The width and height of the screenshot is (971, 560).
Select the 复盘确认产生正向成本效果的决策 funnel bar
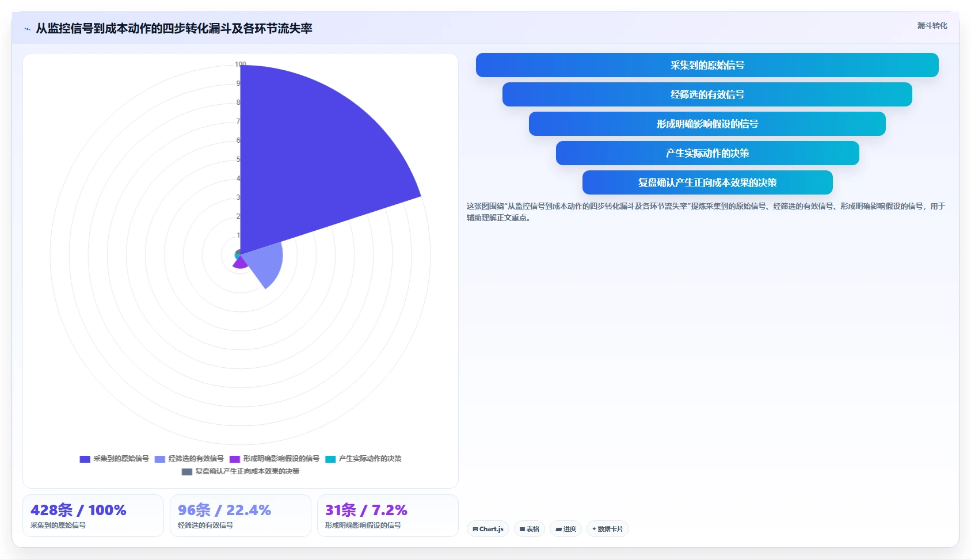707,182
